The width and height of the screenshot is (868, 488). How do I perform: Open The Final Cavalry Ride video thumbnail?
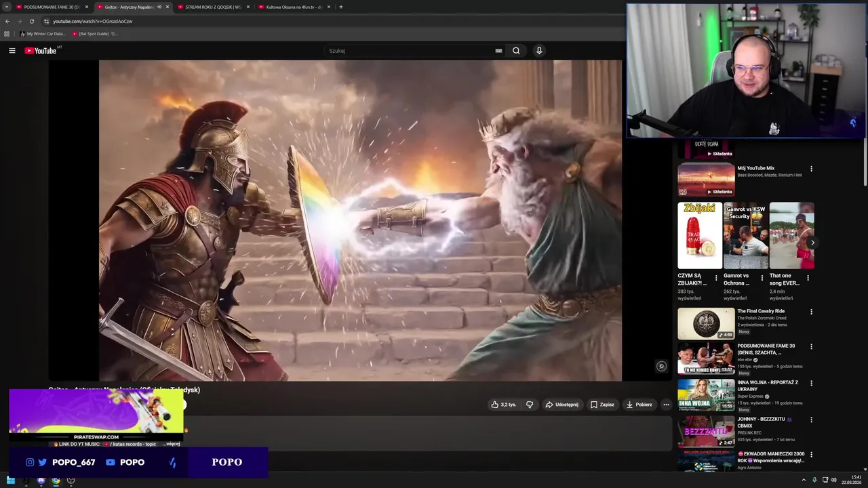point(706,323)
